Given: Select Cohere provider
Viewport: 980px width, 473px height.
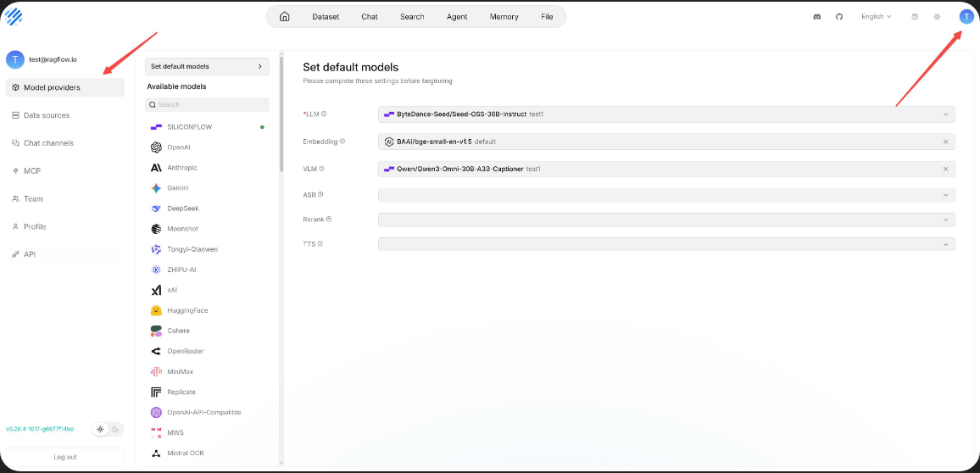Looking at the screenshot, I should tap(207, 331).
